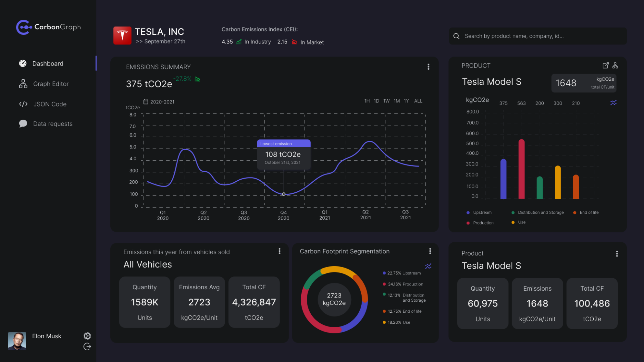Click the green Distribution bar
Screen dimensions: 644x362
pos(539,188)
